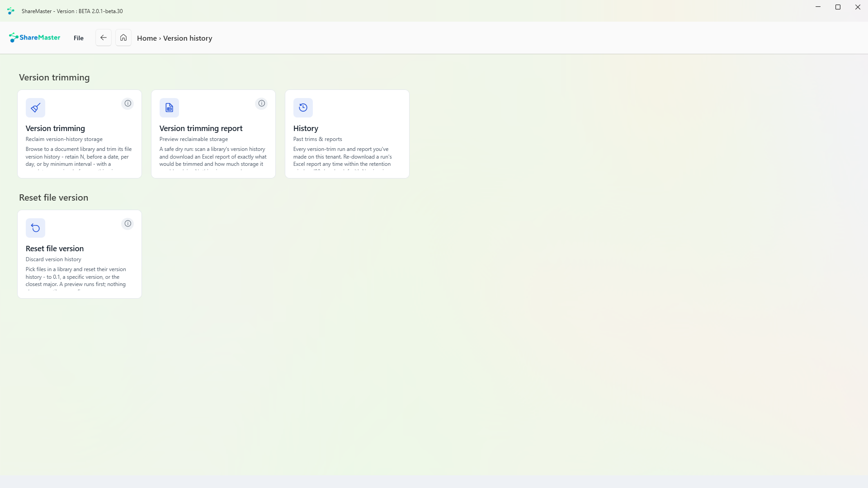Open the Version trimming card title
Screen dimensions: 868x488
click(x=55, y=128)
